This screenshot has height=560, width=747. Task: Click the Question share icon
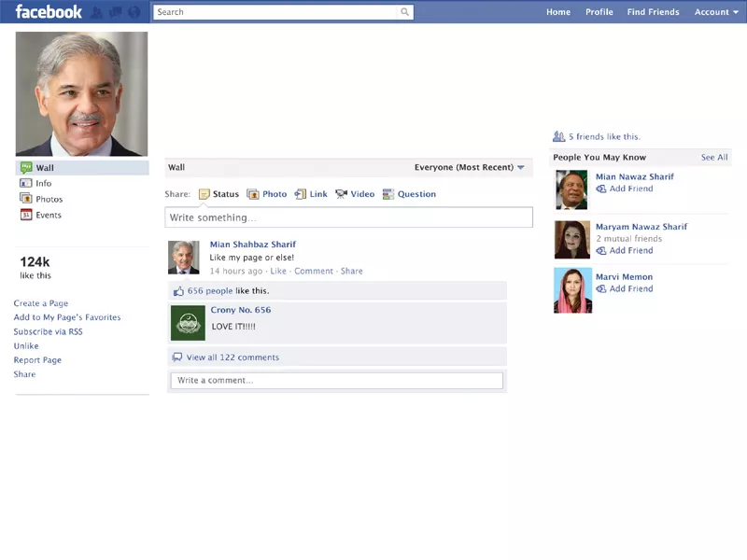coord(388,194)
